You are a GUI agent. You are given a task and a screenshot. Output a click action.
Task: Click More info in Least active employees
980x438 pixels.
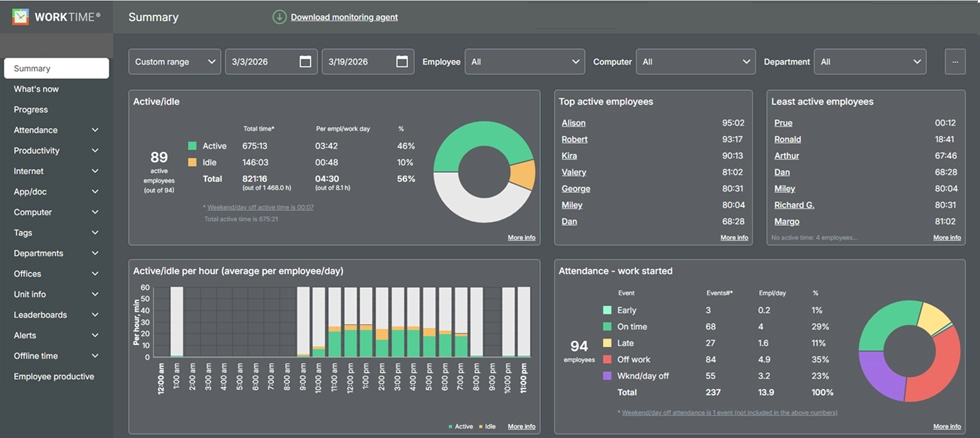[946, 238]
